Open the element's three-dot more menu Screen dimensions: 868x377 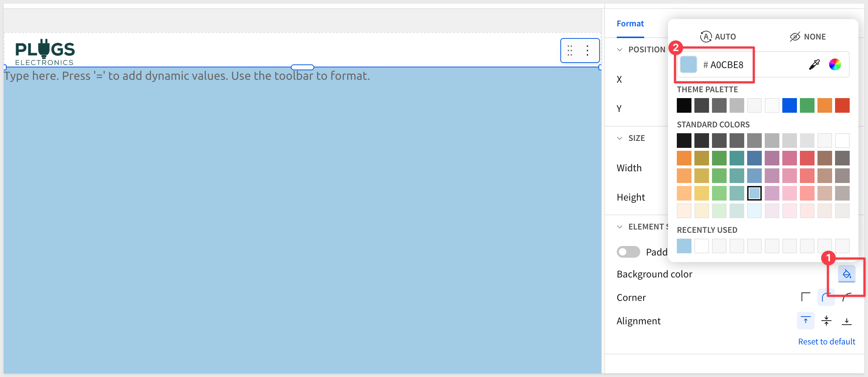point(587,51)
